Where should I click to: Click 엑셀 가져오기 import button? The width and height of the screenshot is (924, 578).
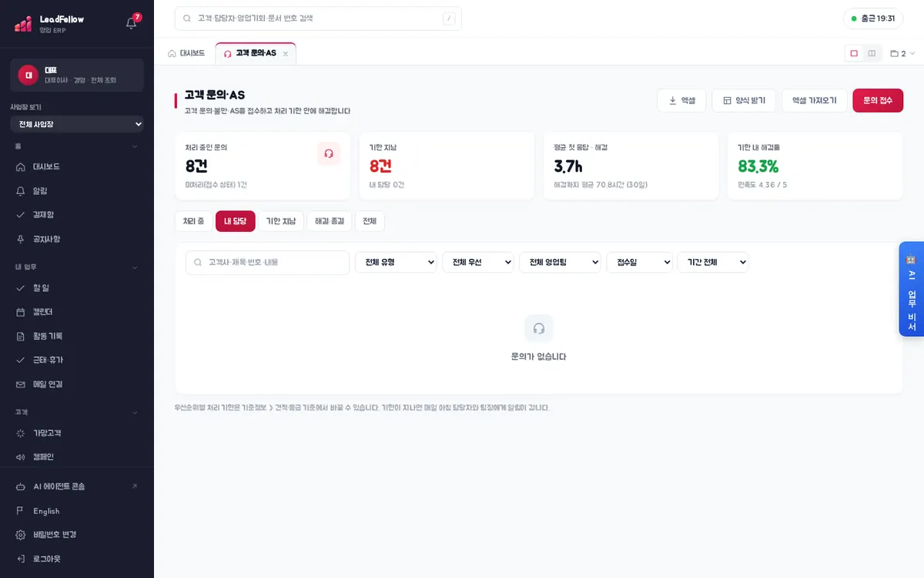[815, 100]
